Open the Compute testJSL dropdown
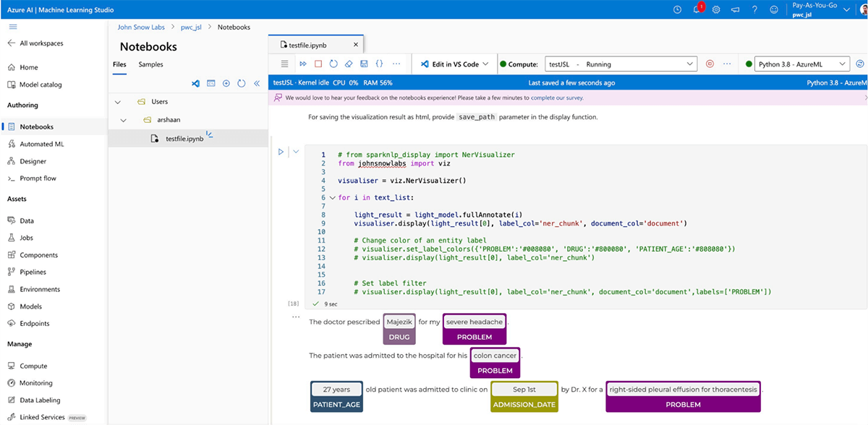Viewport: 868px width, 425px height. point(621,64)
